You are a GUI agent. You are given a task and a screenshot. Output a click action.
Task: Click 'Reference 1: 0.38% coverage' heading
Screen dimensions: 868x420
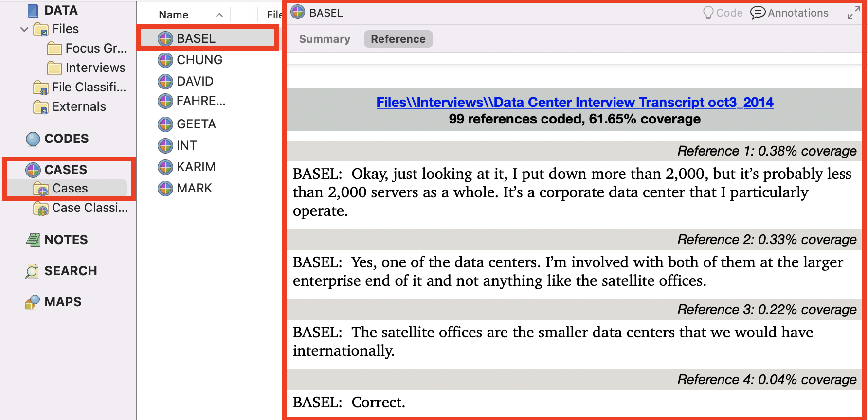767,151
